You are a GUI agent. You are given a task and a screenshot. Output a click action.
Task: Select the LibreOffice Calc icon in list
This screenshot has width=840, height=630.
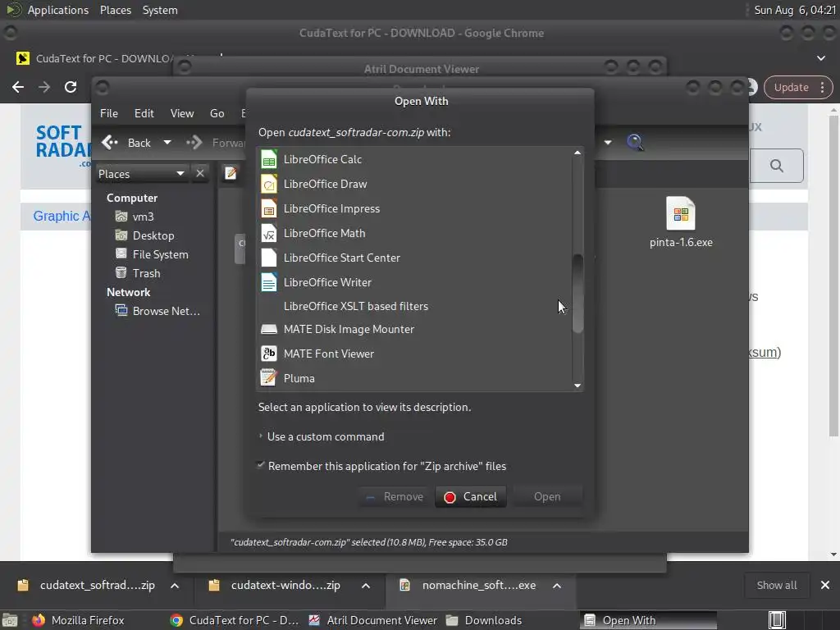click(x=269, y=159)
